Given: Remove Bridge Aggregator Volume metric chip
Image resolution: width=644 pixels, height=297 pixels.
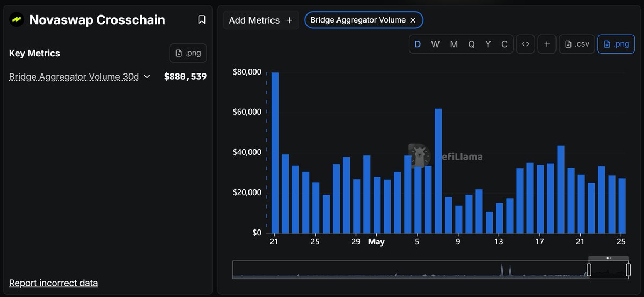Looking at the screenshot, I should (x=413, y=20).
